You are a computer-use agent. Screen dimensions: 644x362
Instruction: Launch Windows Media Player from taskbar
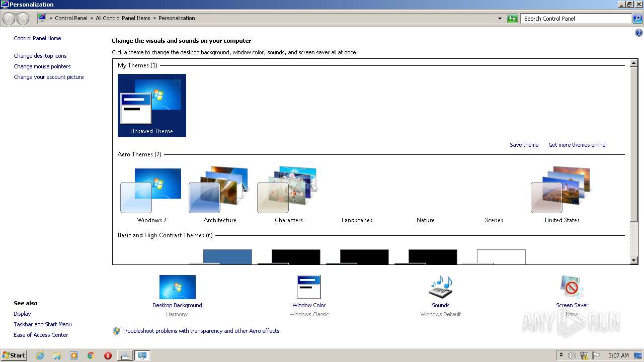pos(74,355)
